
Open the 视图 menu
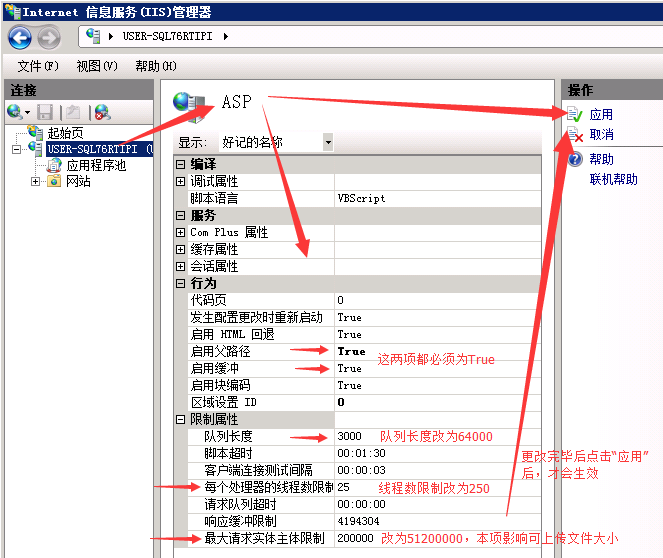click(96, 66)
